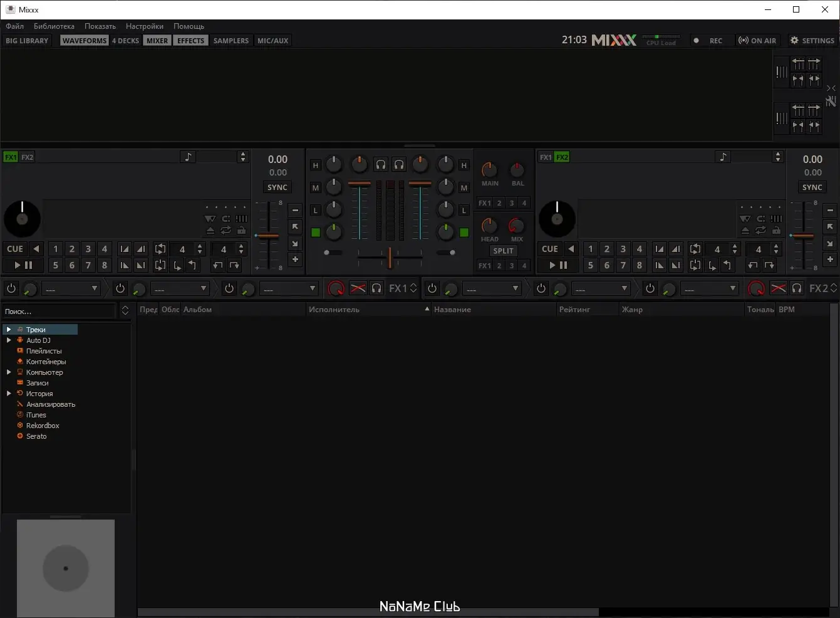Viewport: 840px width, 618px height.
Task: Toggle right channel headphone cue button
Action: coord(399,165)
